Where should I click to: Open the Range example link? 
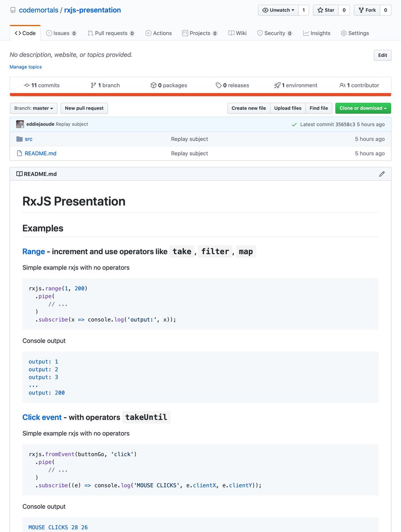point(34,251)
